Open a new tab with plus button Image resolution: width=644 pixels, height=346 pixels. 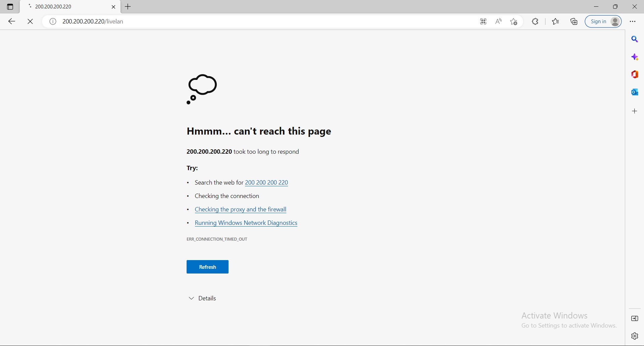pyautogui.click(x=128, y=7)
